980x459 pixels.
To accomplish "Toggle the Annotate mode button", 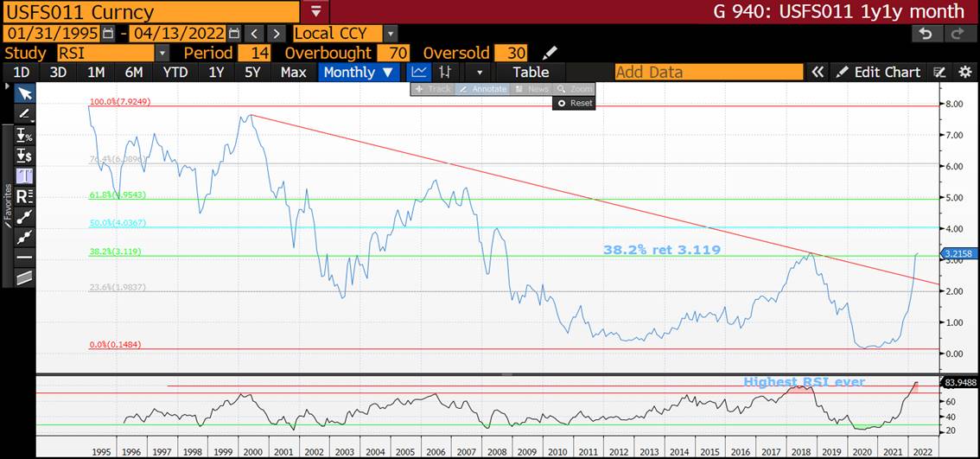I will (482, 89).
